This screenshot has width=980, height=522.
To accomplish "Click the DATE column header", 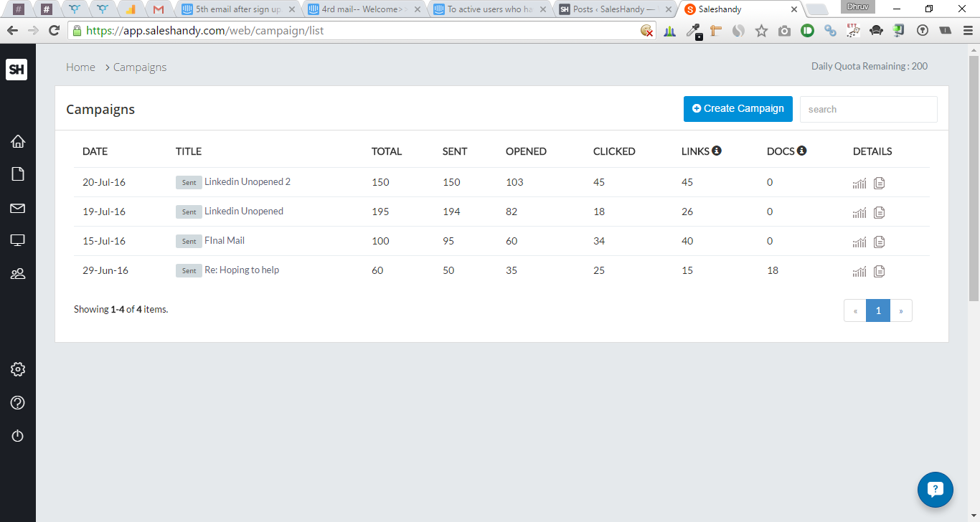I will pos(95,151).
